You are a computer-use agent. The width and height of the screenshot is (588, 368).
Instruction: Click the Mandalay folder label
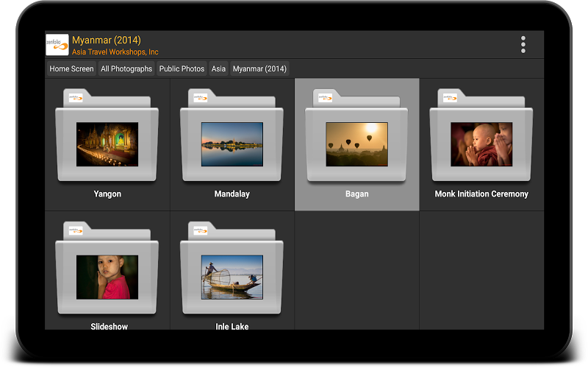(232, 194)
